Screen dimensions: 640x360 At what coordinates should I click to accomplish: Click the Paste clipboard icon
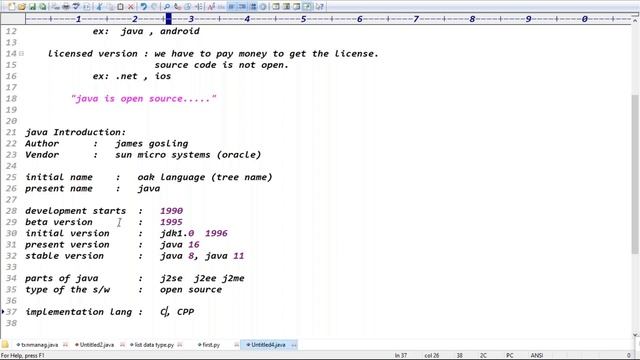[x=120, y=7]
